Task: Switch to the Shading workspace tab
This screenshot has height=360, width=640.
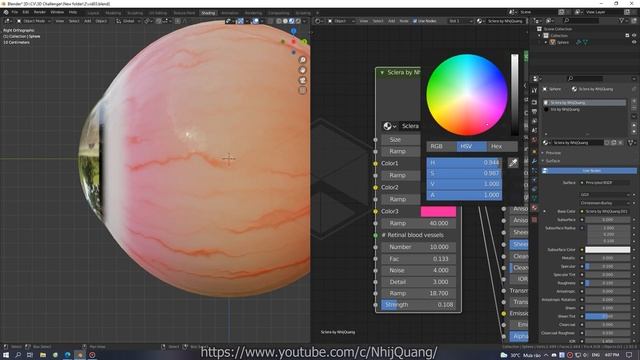Action: point(208,13)
